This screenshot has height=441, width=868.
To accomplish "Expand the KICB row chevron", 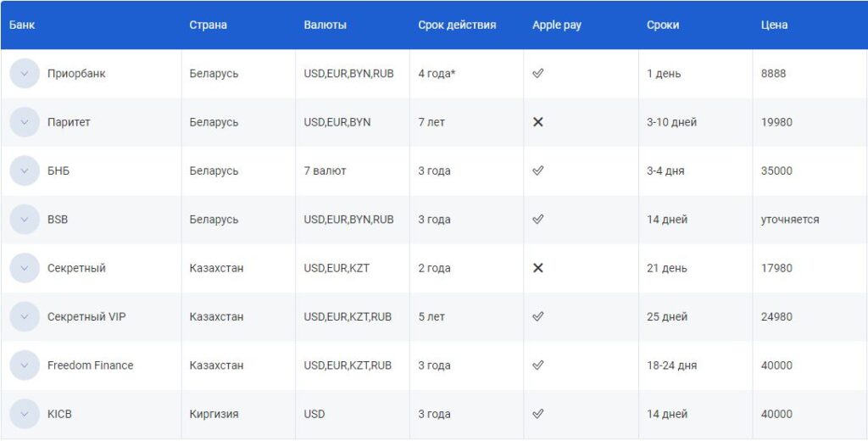I will click(x=25, y=414).
